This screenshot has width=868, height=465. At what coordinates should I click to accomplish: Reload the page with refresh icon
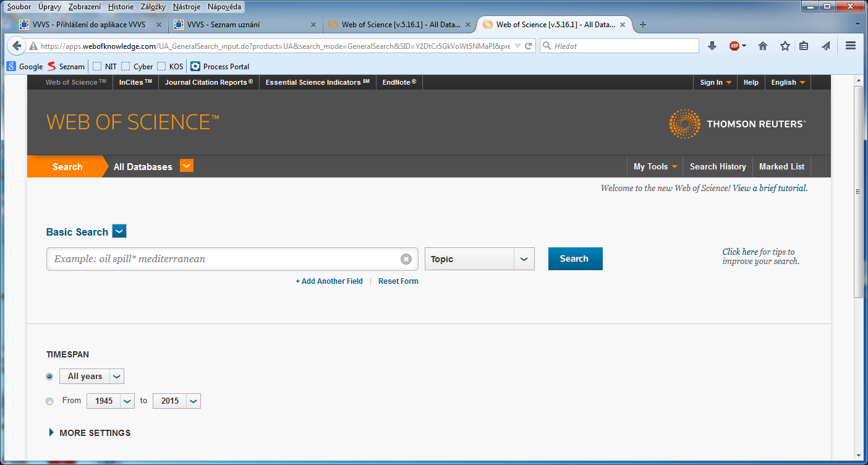pyautogui.click(x=528, y=46)
